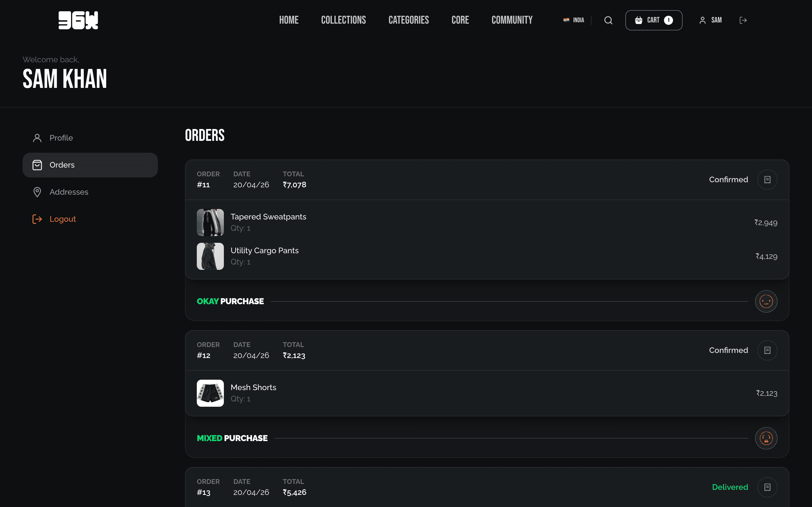Open the Mesh Shorts product thumbnail
Viewport: 812px width, 507px height.
click(210, 393)
